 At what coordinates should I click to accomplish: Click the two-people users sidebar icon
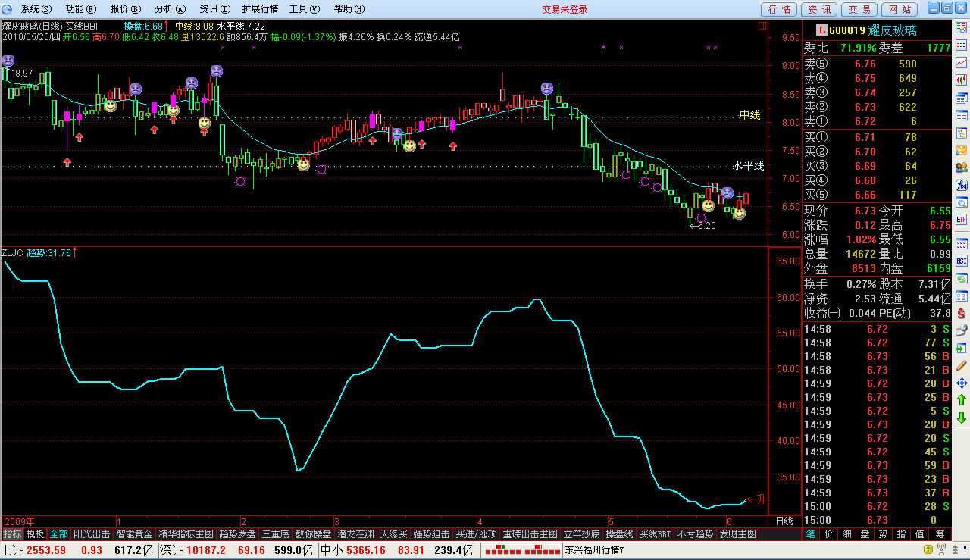tap(962, 167)
